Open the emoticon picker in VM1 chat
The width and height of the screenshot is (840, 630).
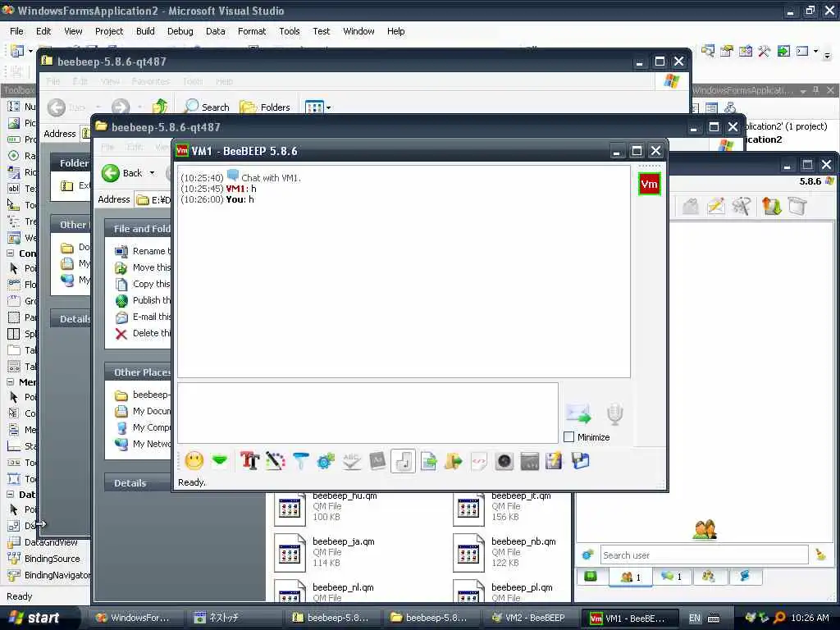[x=194, y=461]
